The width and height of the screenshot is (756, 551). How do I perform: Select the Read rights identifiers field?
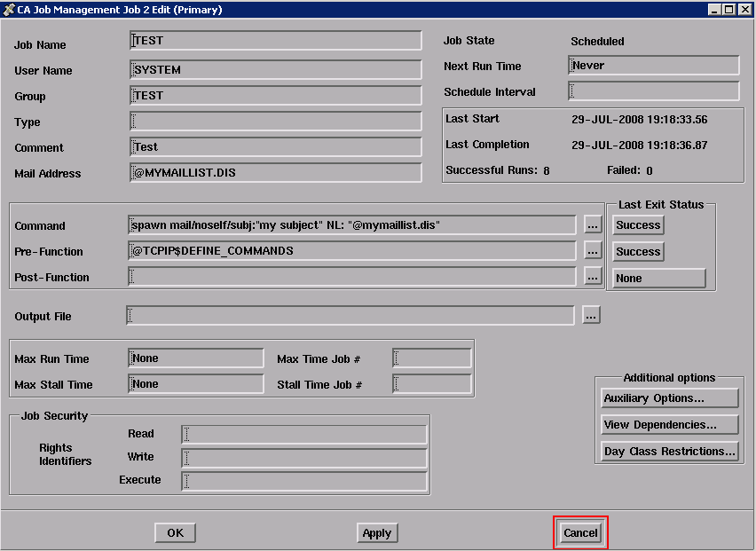(306, 434)
